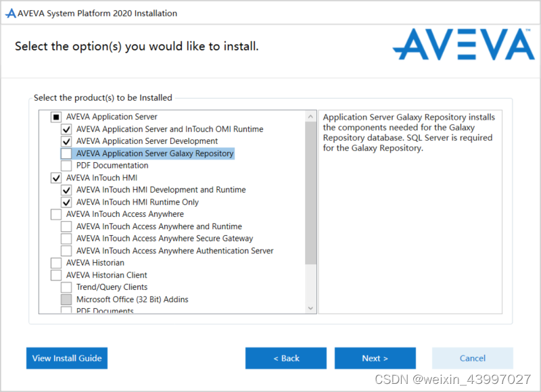Uncheck the AVEVA InTouch HMI checkbox
Image resolution: width=541 pixels, height=392 pixels.
coord(56,178)
